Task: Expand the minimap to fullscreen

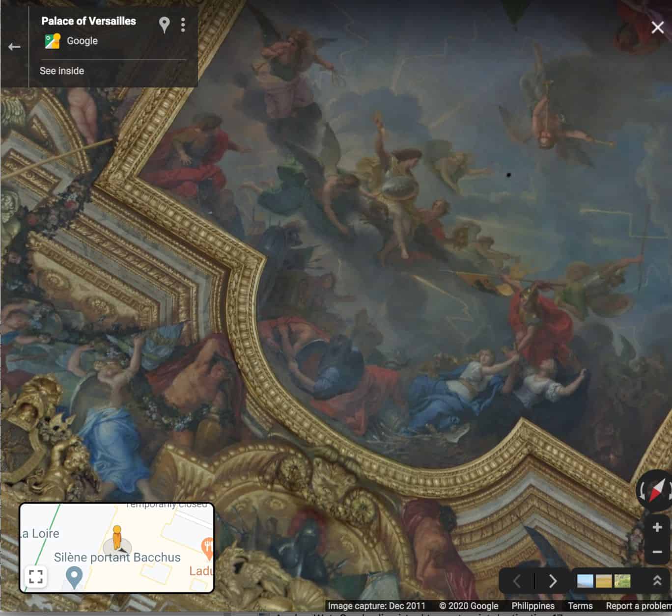Action: pos(36,576)
